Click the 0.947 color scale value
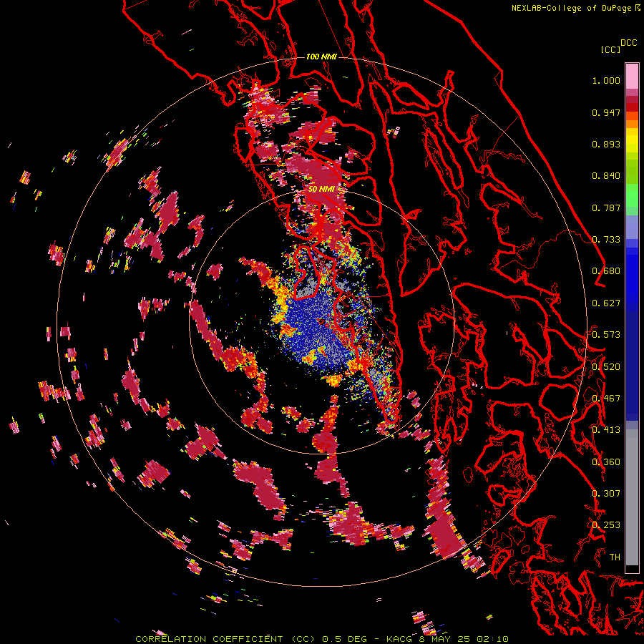Screen dimensions: 644x644 click(606, 112)
